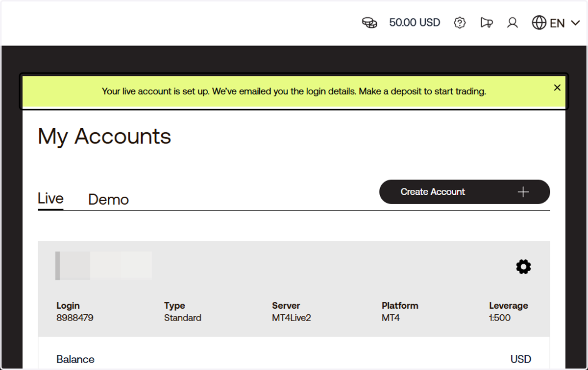This screenshot has height=370, width=588.
Task: Open the announcements megaphone icon
Action: point(486,23)
